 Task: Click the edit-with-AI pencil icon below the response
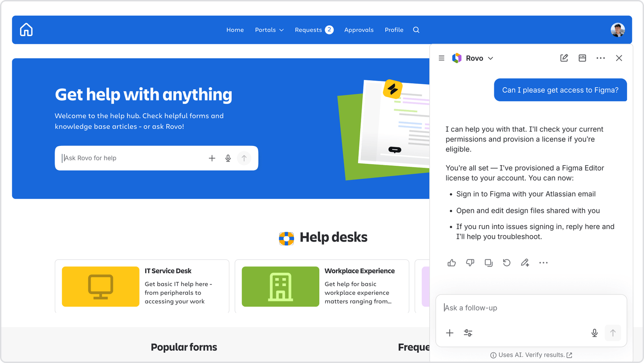pos(525,263)
